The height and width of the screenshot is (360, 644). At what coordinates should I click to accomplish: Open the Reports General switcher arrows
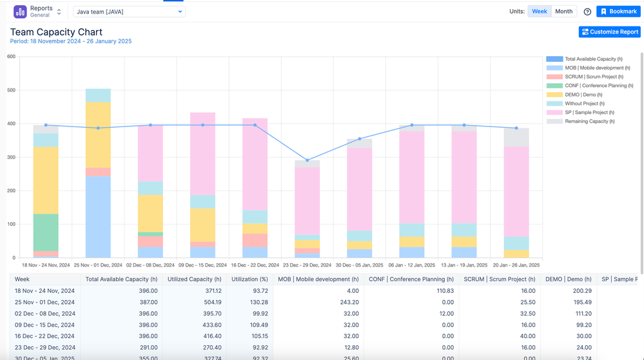(59, 12)
